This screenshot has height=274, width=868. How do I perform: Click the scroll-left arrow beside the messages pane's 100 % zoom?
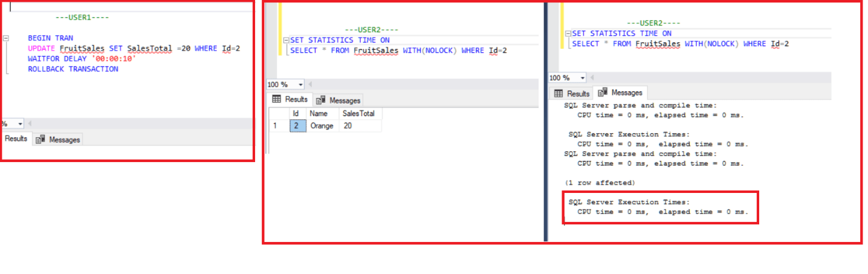593,78
